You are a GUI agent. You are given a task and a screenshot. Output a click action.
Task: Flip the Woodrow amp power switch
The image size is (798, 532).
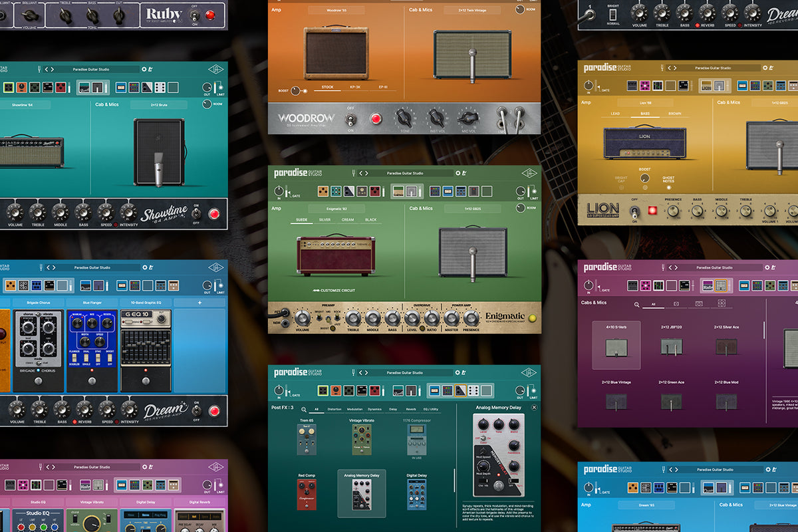coord(352,119)
